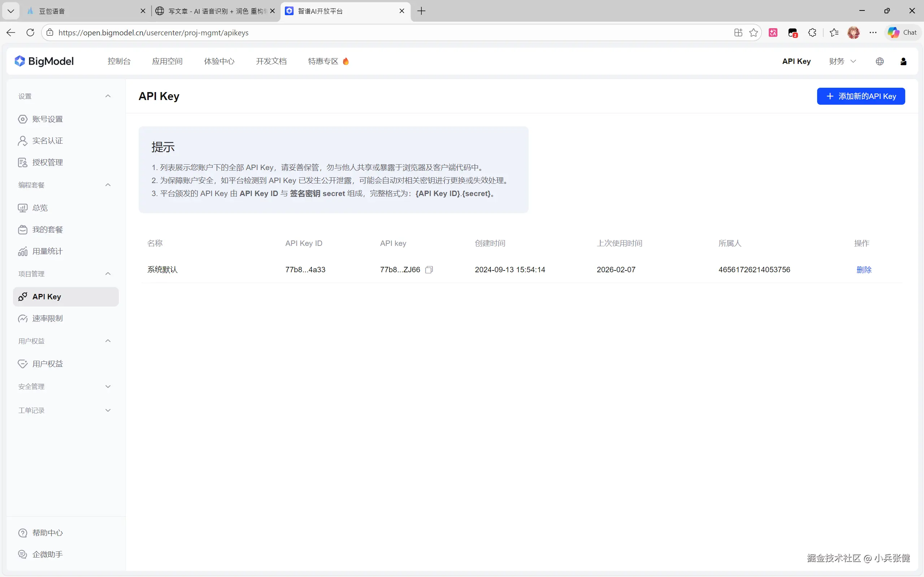Open 账号设置 in the sidebar
924x577 pixels.
coord(47,119)
